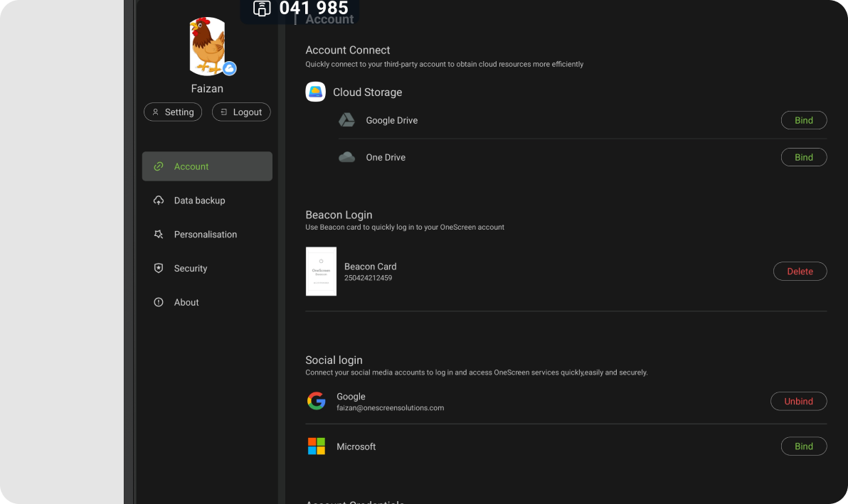Unbind the Google social login

(x=798, y=401)
